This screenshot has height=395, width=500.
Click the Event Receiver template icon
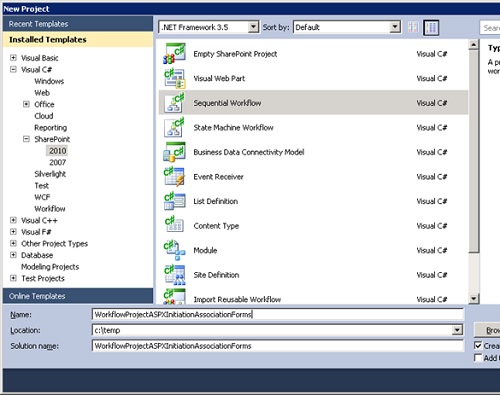tap(174, 176)
